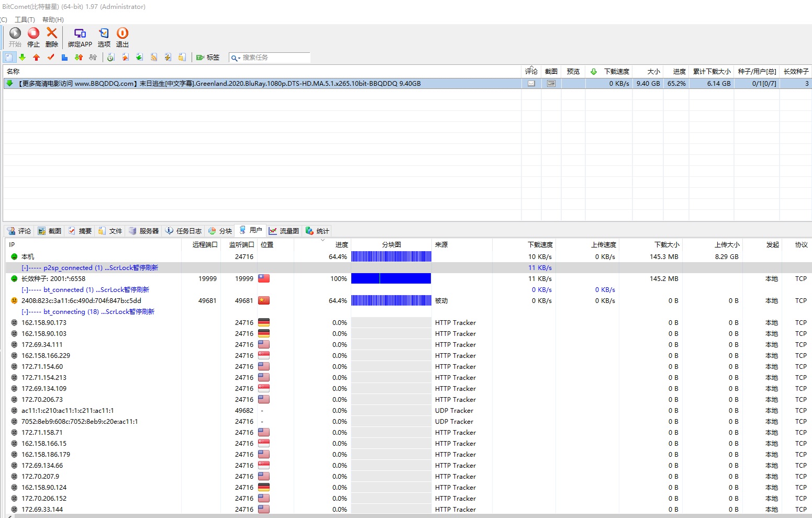Sort task list by 名称 column header
Image resolution: width=812 pixels, height=518 pixels.
coord(262,71)
